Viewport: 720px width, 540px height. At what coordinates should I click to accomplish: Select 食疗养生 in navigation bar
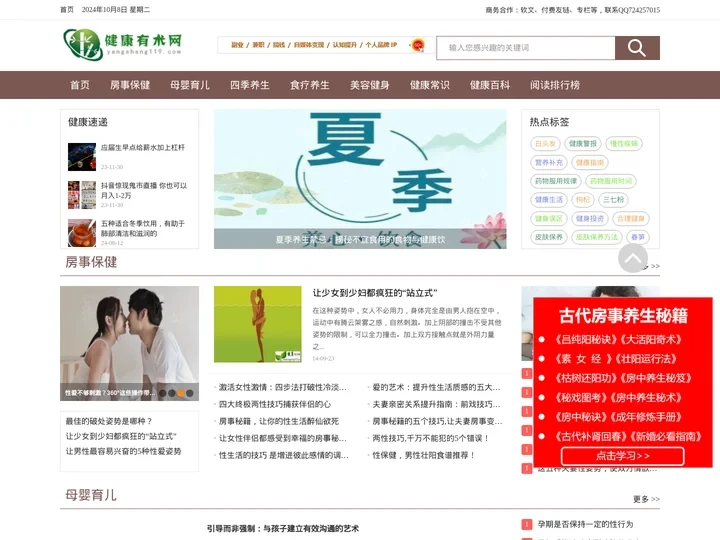click(x=310, y=85)
